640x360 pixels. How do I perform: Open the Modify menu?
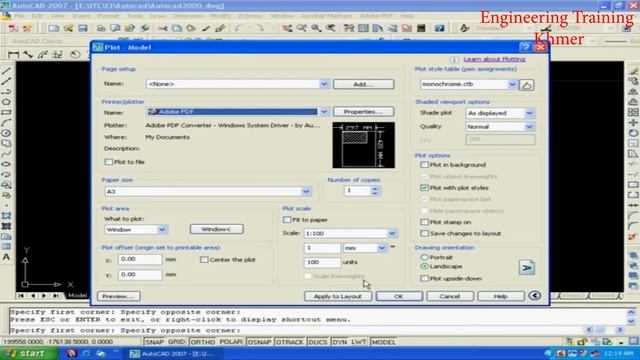click(x=221, y=16)
